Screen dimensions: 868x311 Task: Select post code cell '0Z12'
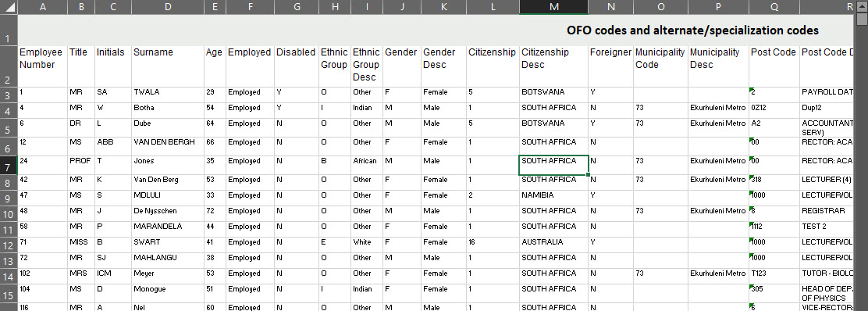pyautogui.click(x=774, y=109)
